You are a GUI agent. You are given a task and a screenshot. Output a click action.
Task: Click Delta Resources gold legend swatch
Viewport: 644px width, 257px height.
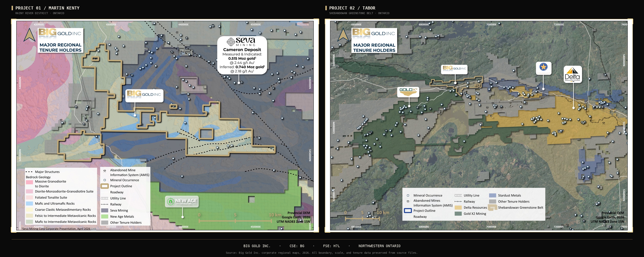(458, 208)
